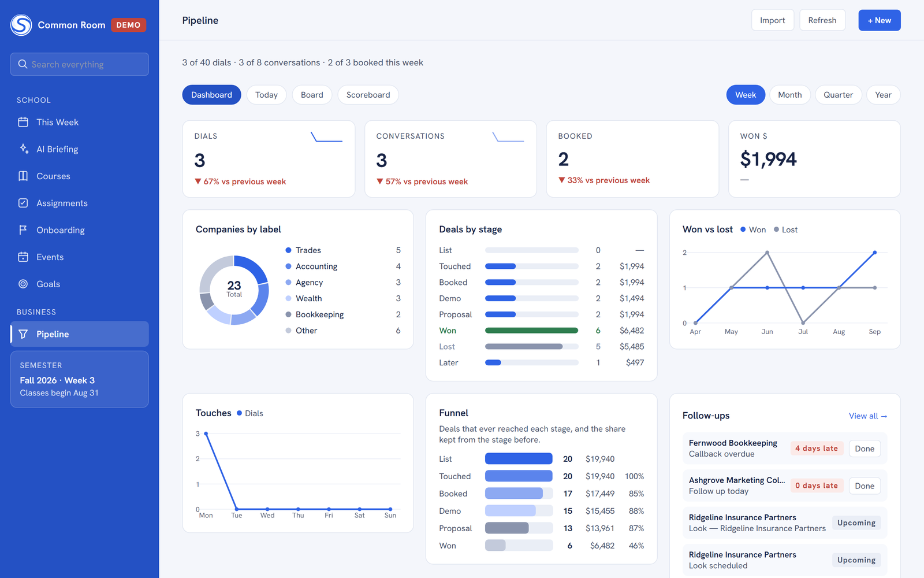The image size is (924, 578).
Task: Click the $1,994 Won $ value
Action: tap(768, 159)
